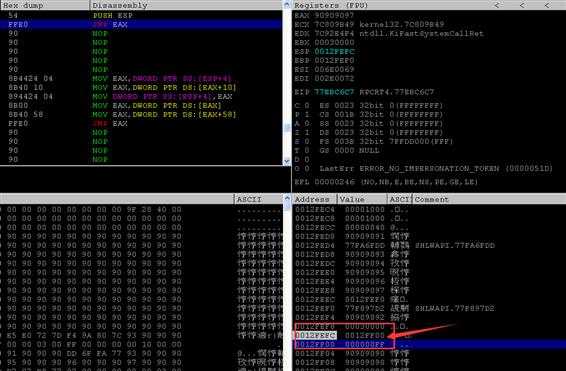Select stack row 0012FEDC value 90909094
Screen dimensions: 566x371
(x=430, y=263)
